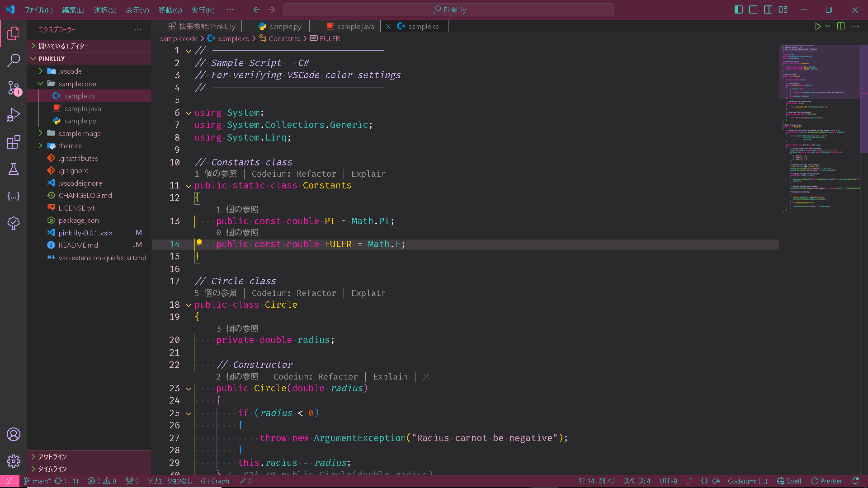Collapse the samplecode folder
Image resolution: width=868 pixels, height=488 pixels.
pyautogui.click(x=77, y=84)
